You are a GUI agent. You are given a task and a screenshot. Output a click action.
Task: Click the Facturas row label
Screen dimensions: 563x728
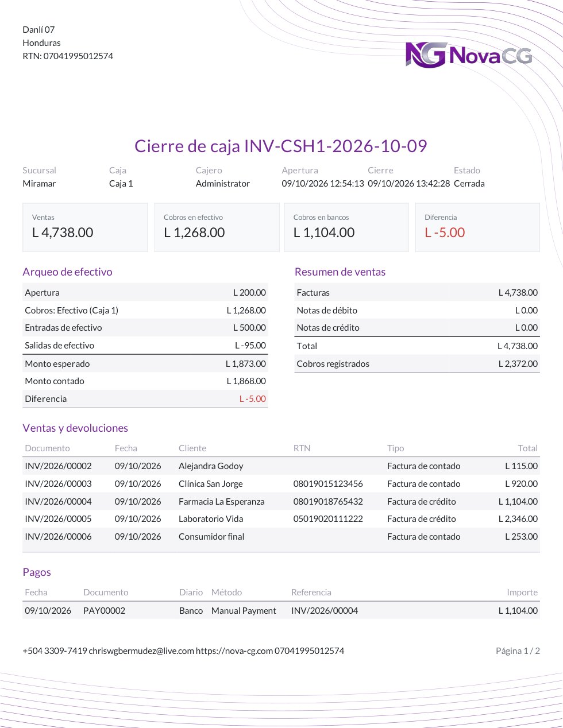[x=313, y=292]
